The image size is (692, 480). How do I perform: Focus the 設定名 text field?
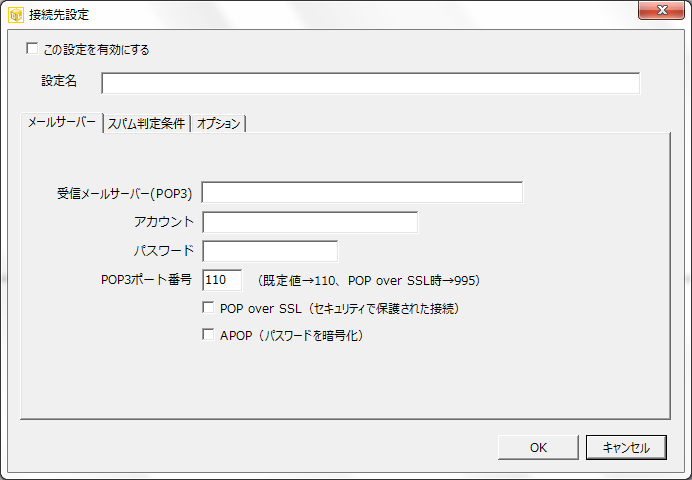coord(370,83)
